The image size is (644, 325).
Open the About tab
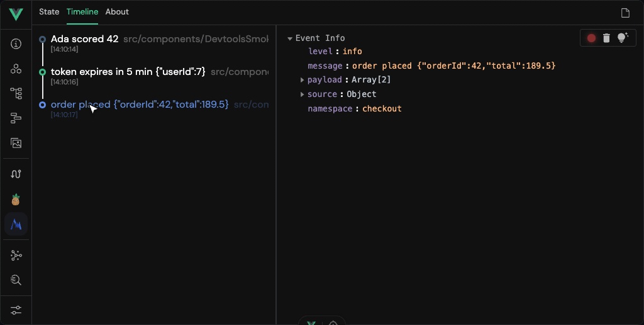[117, 12]
